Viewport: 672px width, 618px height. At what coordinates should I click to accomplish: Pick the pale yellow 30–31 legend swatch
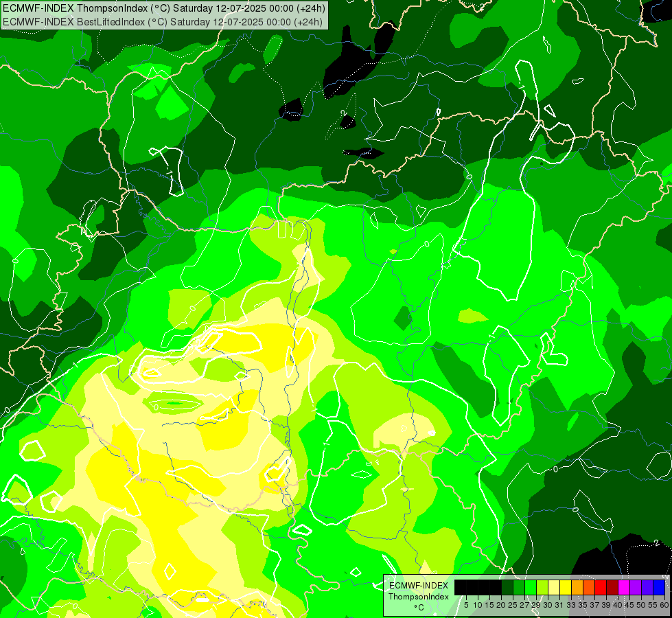pyautogui.click(x=554, y=587)
